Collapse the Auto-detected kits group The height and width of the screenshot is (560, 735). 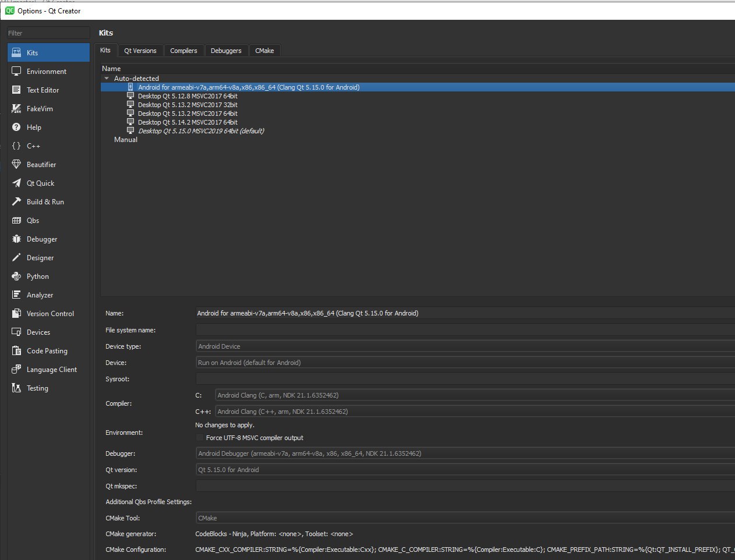(x=107, y=78)
